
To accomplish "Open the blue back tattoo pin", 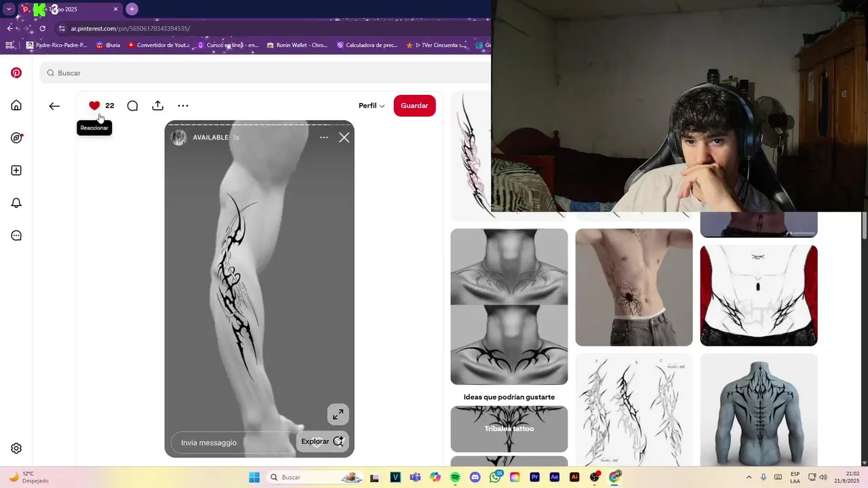I will 759,410.
